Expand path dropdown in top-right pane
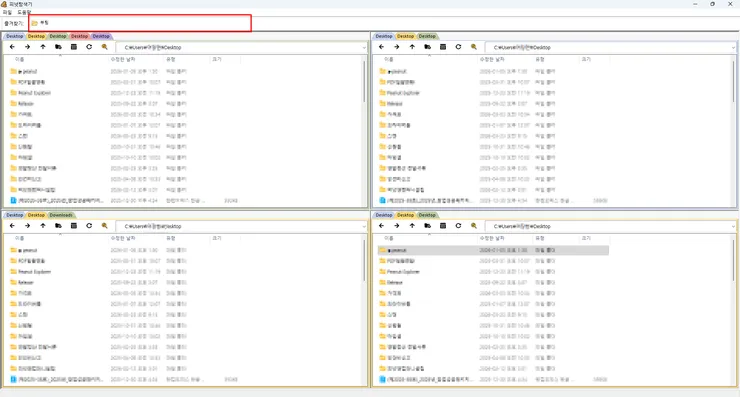The width and height of the screenshot is (740, 397). [732, 48]
